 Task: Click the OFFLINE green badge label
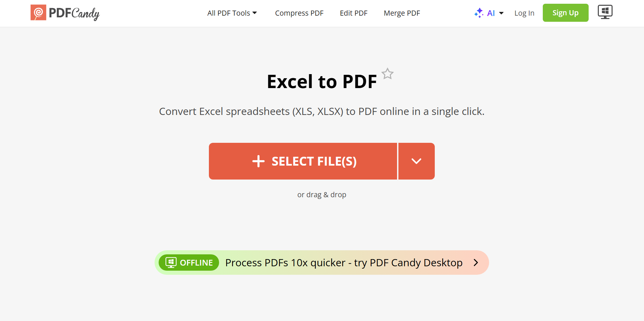(x=189, y=263)
